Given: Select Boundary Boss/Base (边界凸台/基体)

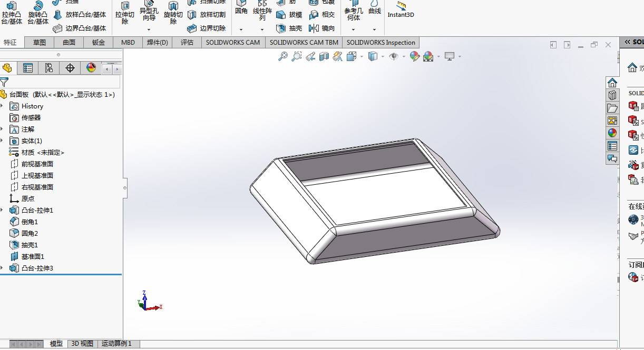Looking at the screenshot, I should (80, 28).
